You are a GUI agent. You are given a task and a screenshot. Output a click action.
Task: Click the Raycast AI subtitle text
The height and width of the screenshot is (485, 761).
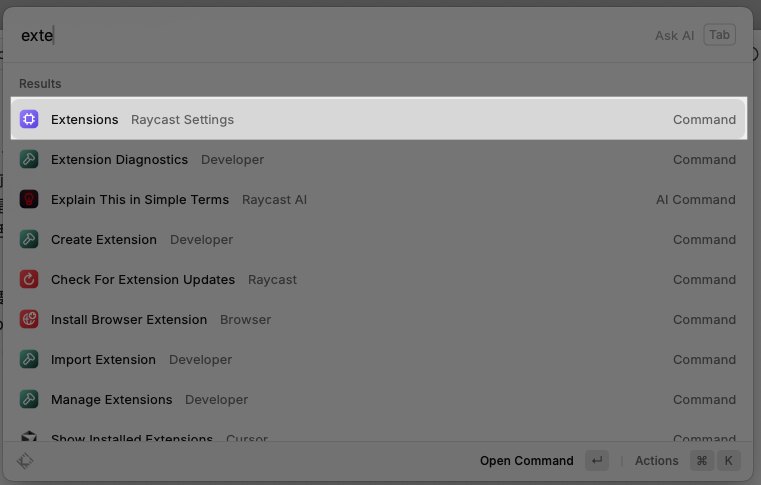(x=274, y=200)
